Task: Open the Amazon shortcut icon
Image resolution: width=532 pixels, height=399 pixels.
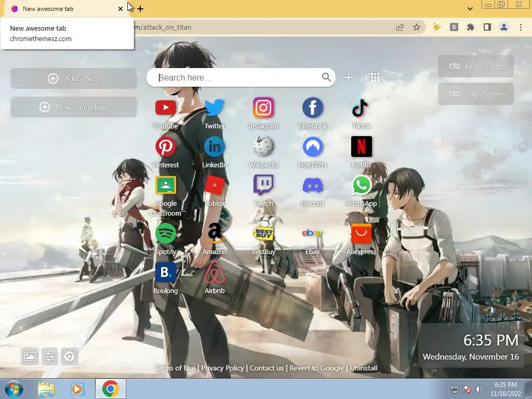Action: (215, 233)
